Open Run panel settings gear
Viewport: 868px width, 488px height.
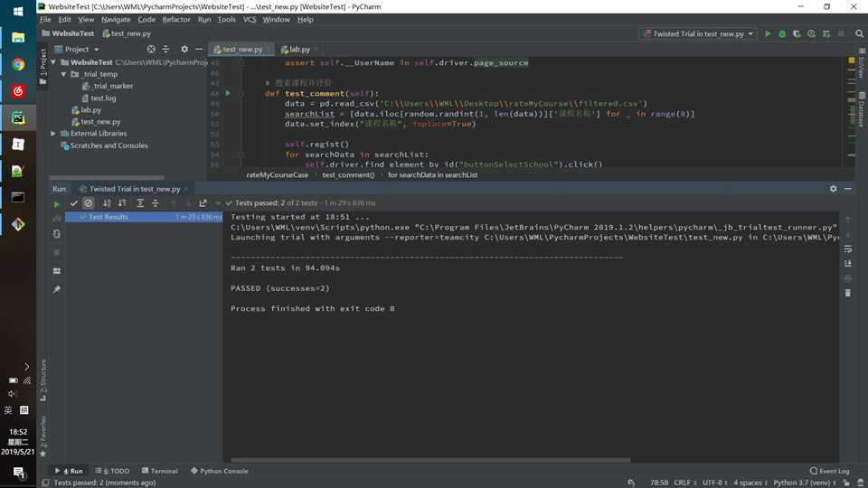(x=833, y=189)
